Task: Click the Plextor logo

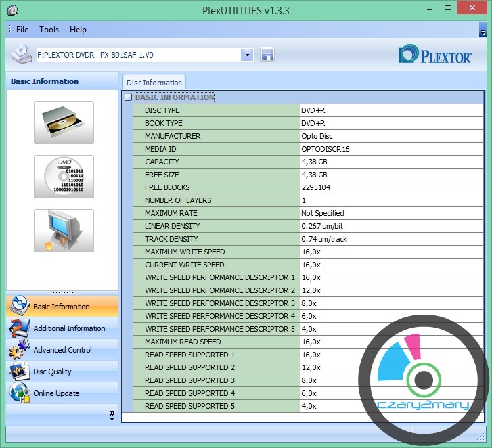Action: coord(435,55)
